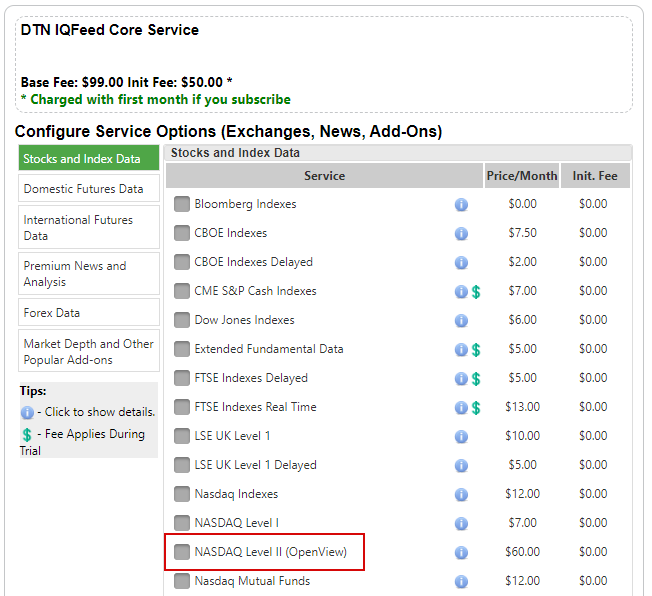Click dollar sign beside FTSE Indexes Delayed
This screenshot has width=652, height=596.
[476, 379]
